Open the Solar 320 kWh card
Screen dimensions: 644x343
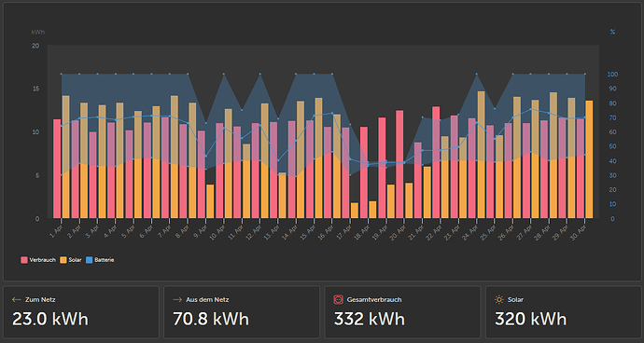(563, 312)
